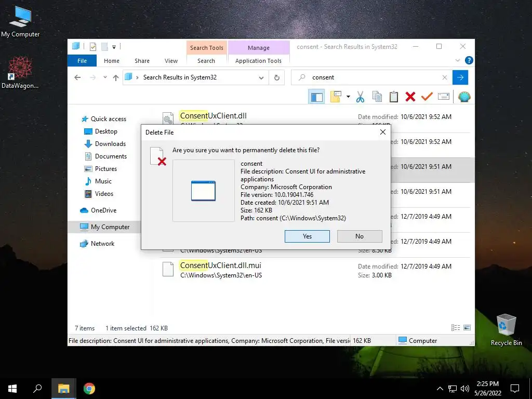The height and width of the screenshot is (399, 532).
Task: Click DataWagon desktop shortcut
Action: 20,73
